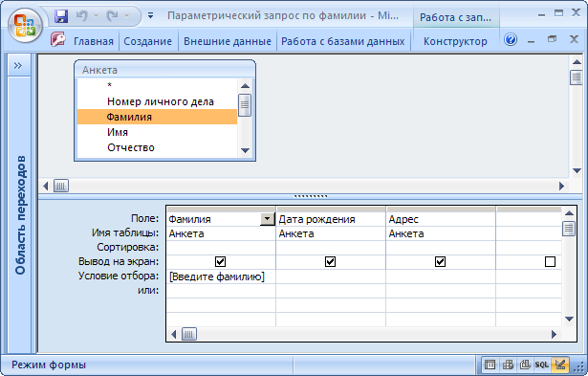Click the Дата рождения field cell
This screenshot has width=588, height=376.
click(331, 219)
